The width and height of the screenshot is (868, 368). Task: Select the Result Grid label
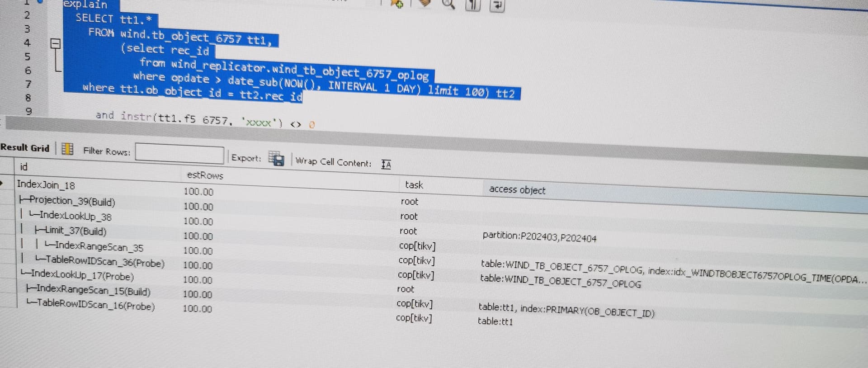[x=25, y=147]
